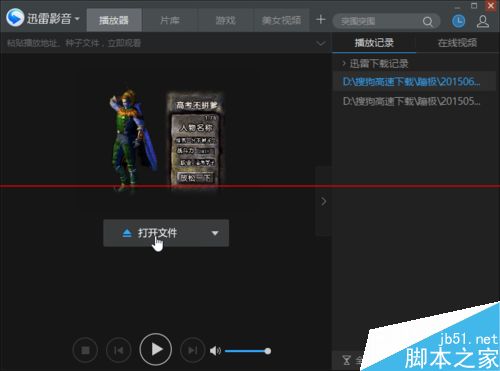Viewport: 500px width, 371px height.
Task: Select the 201505 play record entry
Action: click(x=414, y=101)
